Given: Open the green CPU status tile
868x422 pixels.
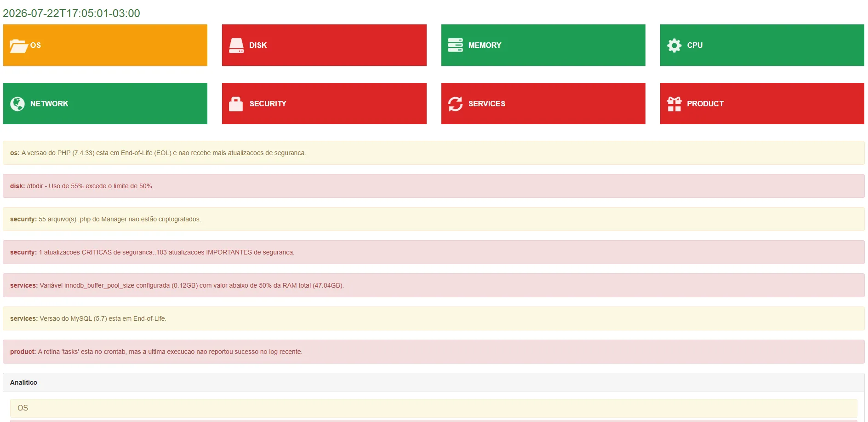Looking at the screenshot, I should [x=762, y=45].
